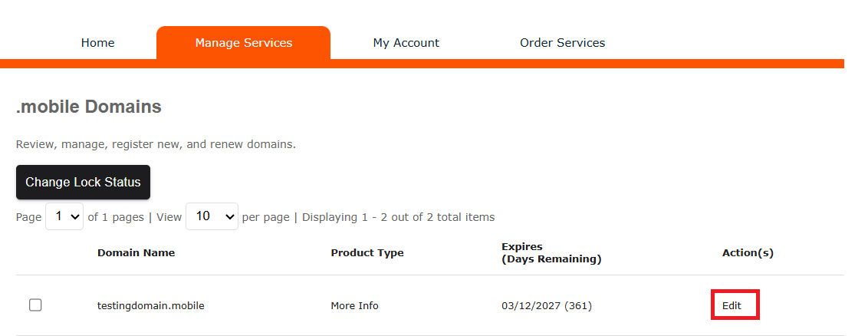Click the 'of 1 pages' pagination text
The height and width of the screenshot is (336, 868).
(116, 217)
